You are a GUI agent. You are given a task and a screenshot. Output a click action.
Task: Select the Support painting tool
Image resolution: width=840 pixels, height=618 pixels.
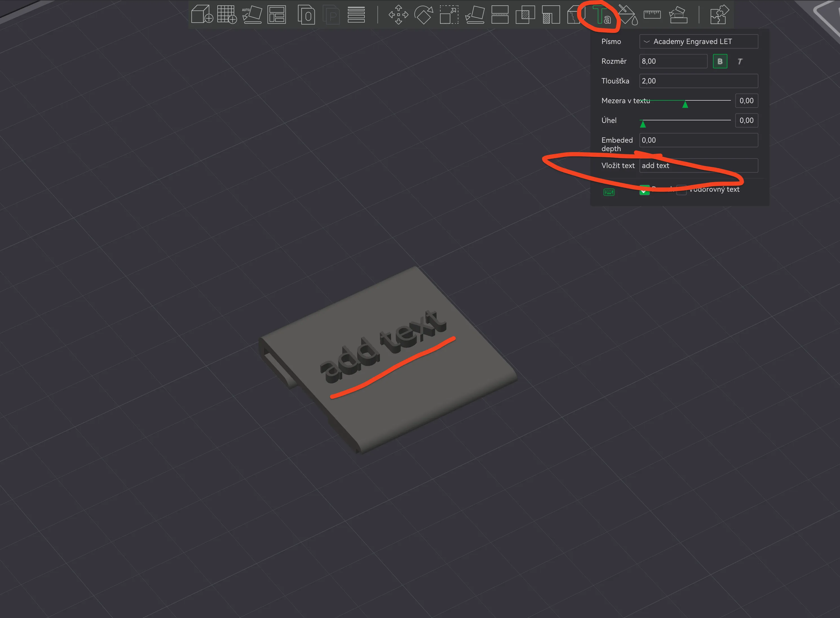tap(551, 15)
